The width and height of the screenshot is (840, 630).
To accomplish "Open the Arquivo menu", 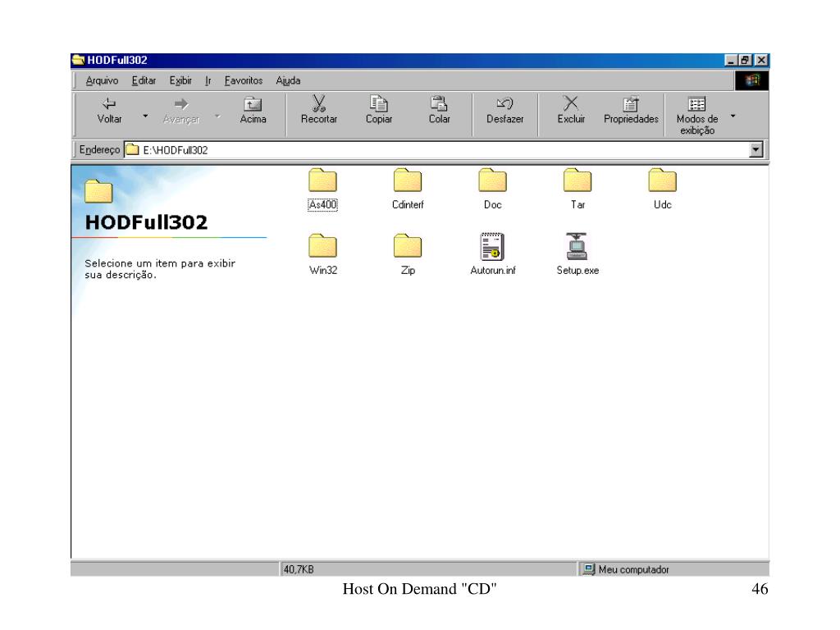I will 102,81.
